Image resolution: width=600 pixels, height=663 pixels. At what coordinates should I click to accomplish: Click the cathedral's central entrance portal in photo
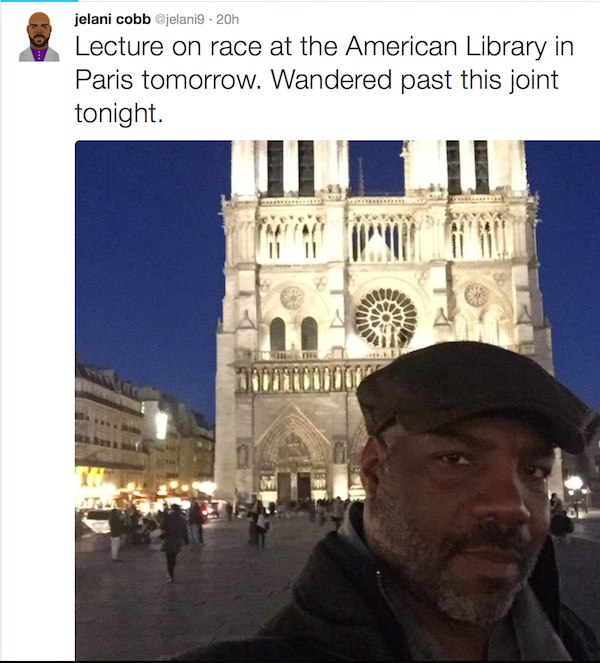pyautogui.click(x=292, y=458)
